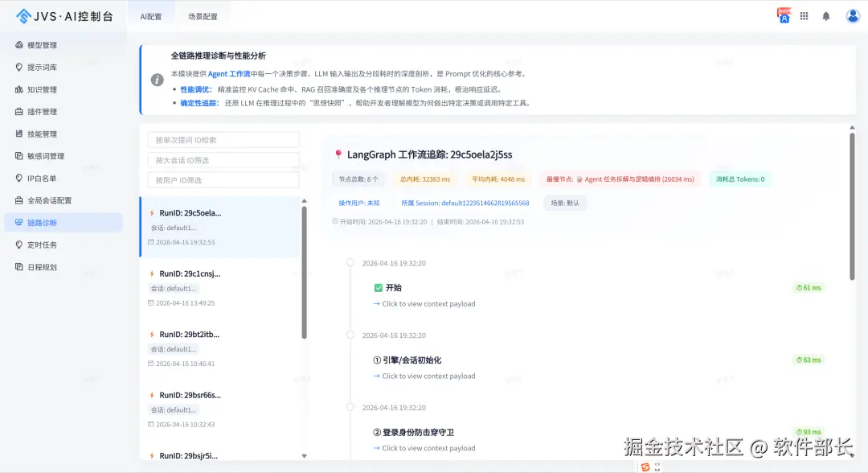Select 模型管理 menu item
This screenshot has width=868, height=473.
[x=63, y=45]
